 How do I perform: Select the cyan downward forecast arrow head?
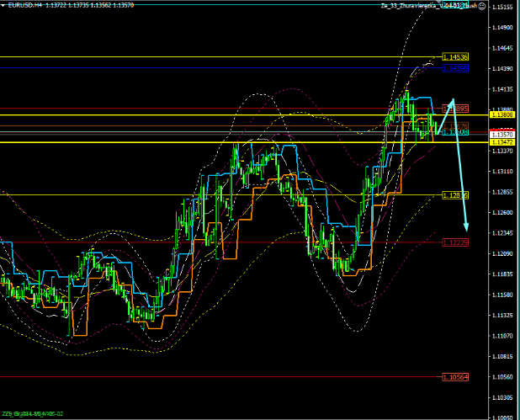[x=465, y=227]
